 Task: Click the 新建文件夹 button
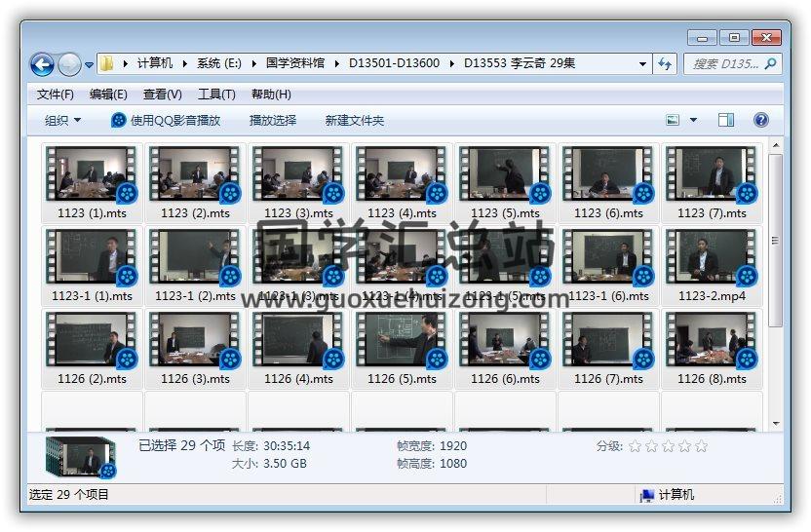[355, 120]
